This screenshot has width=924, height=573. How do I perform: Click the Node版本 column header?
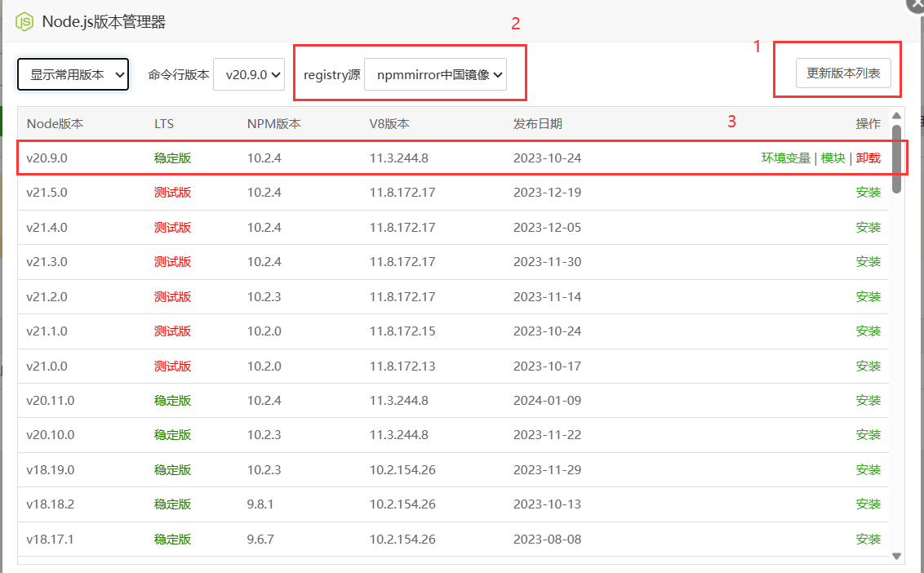(x=55, y=124)
